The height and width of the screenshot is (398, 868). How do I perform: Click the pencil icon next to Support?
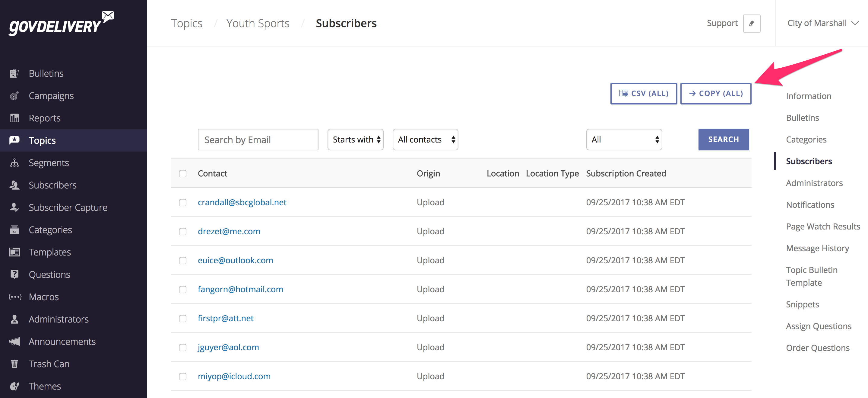(x=752, y=23)
